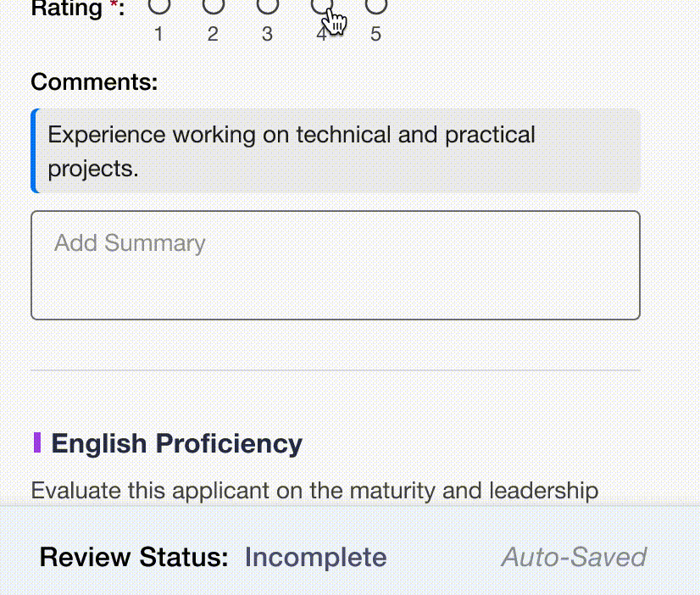Select rating 5 radio button
Image resolution: width=700 pixels, height=595 pixels.
point(375,7)
